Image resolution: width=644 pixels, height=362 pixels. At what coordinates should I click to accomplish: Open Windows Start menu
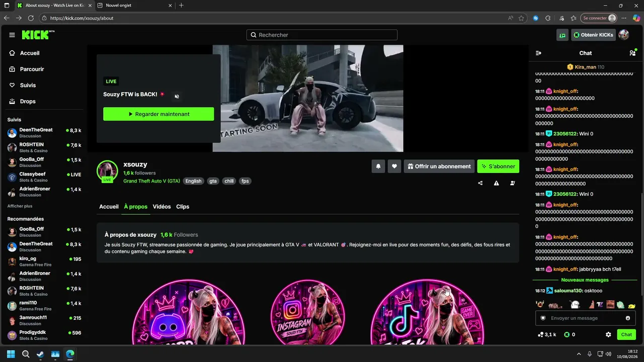(x=11, y=354)
